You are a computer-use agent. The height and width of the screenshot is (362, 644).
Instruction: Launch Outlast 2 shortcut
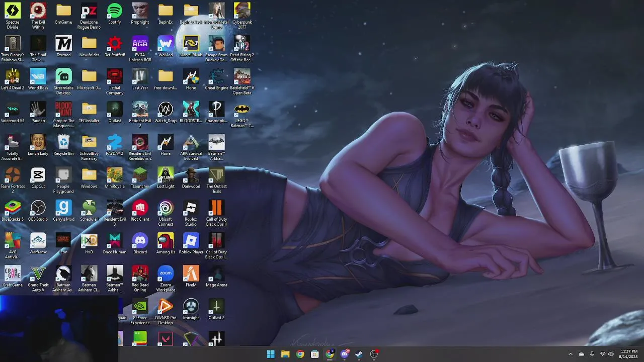coord(217,309)
